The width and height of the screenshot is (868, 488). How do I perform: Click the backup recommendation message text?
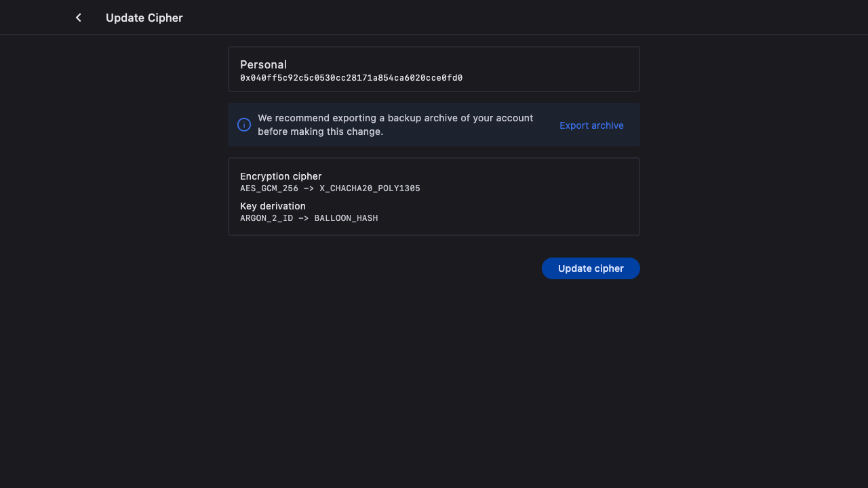tap(395, 119)
